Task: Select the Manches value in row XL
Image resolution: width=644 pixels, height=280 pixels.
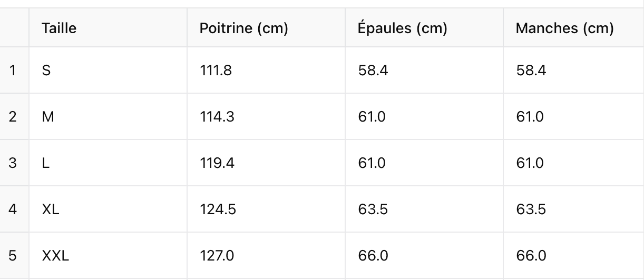Action: click(x=531, y=209)
